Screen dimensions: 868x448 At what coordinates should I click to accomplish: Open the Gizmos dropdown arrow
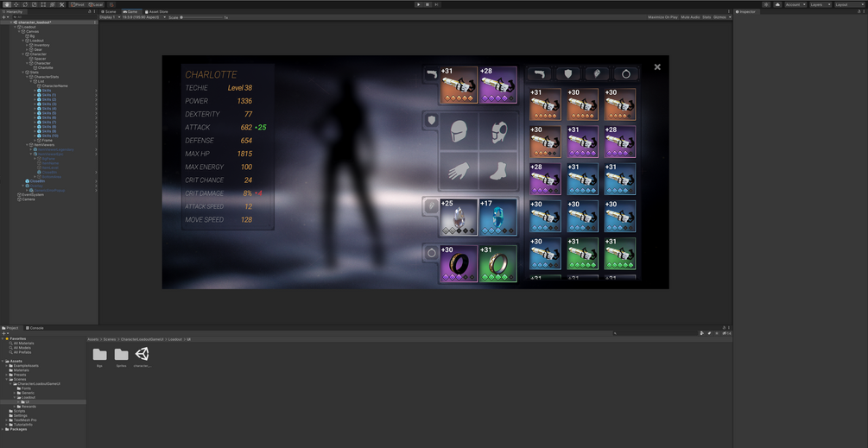pos(730,17)
